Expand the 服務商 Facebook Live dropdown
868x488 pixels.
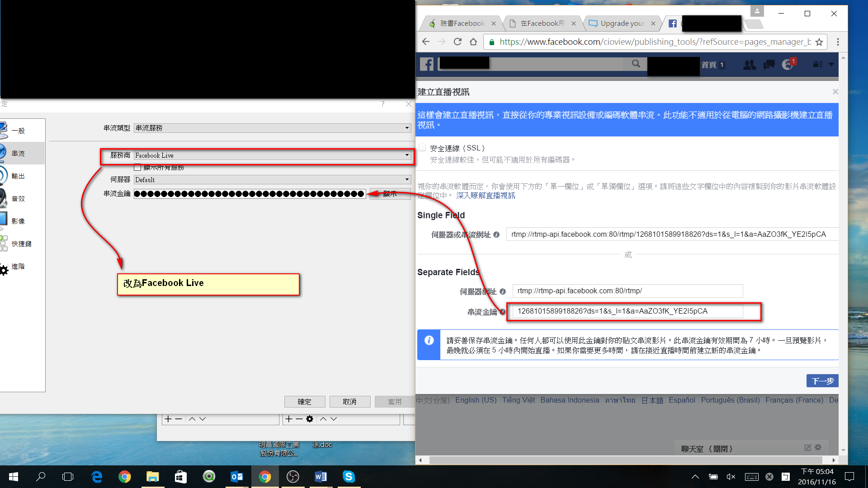273,155
